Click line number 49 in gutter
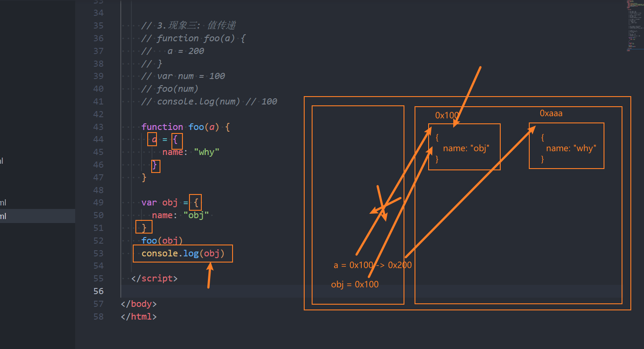Image resolution: width=644 pixels, height=349 pixels. tap(98, 202)
